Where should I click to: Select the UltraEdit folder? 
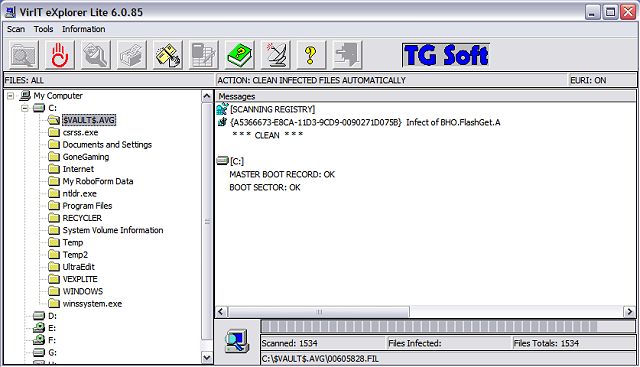tap(78, 267)
